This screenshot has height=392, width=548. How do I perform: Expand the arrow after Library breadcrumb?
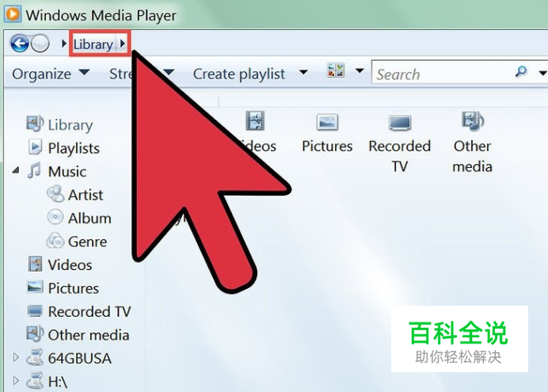click(x=122, y=44)
